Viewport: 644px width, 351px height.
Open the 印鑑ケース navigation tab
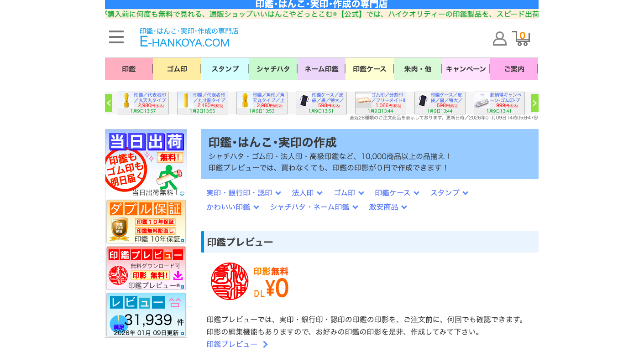click(369, 69)
